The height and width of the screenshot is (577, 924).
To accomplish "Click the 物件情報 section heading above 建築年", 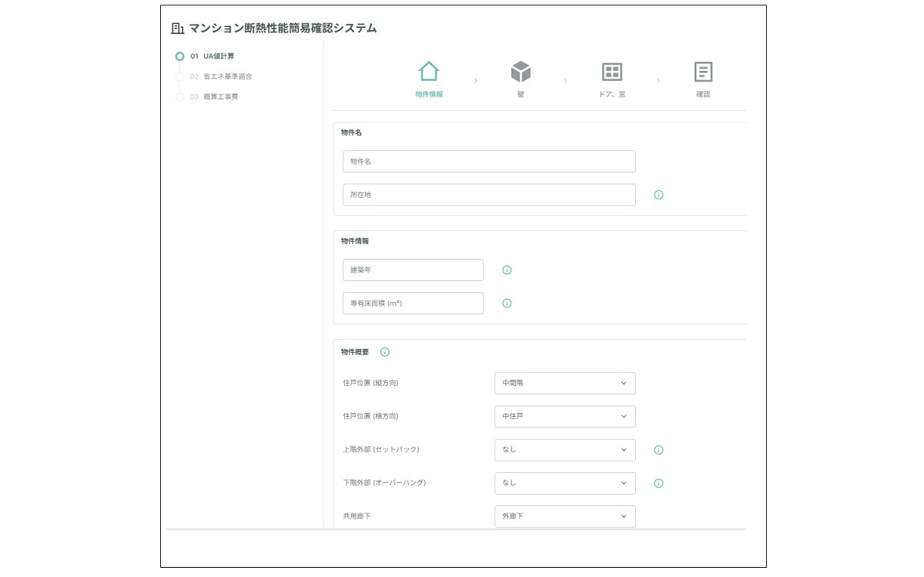I will coord(355,241).
